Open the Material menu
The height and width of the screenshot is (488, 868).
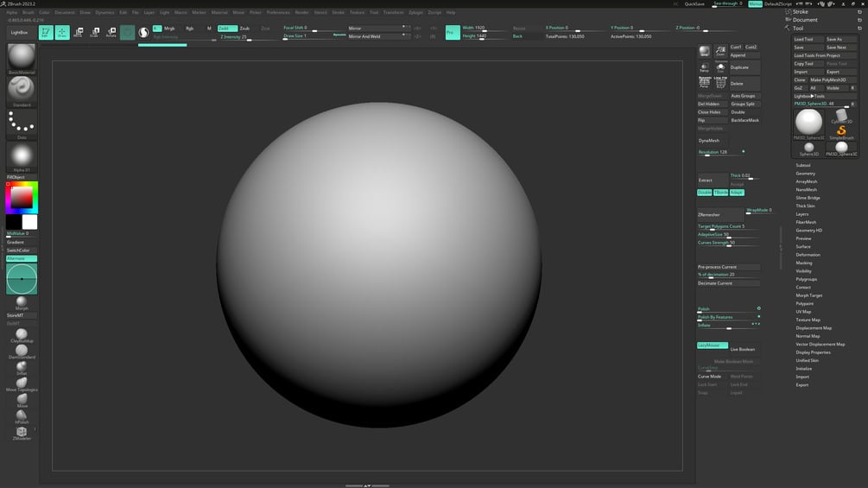(219, 12)
